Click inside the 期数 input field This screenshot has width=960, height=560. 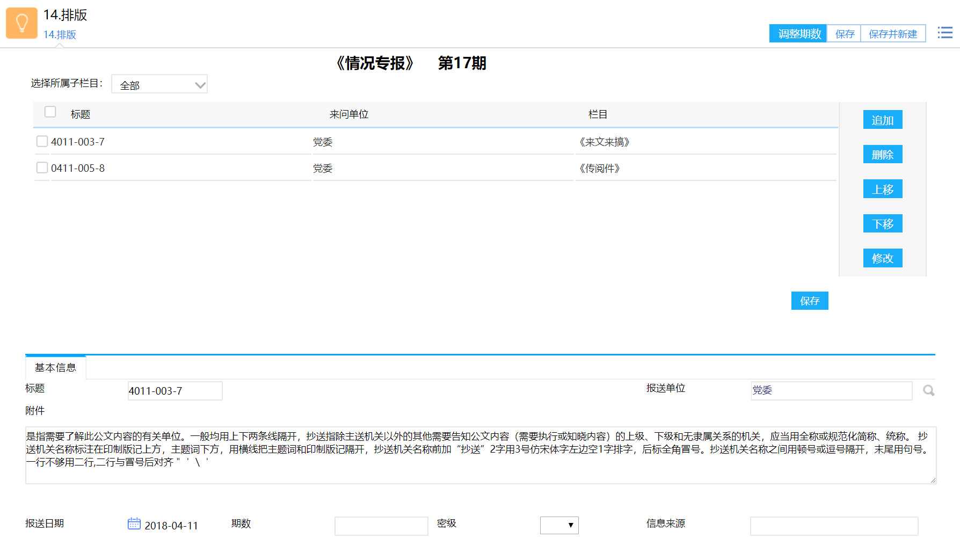coord(381,526)
